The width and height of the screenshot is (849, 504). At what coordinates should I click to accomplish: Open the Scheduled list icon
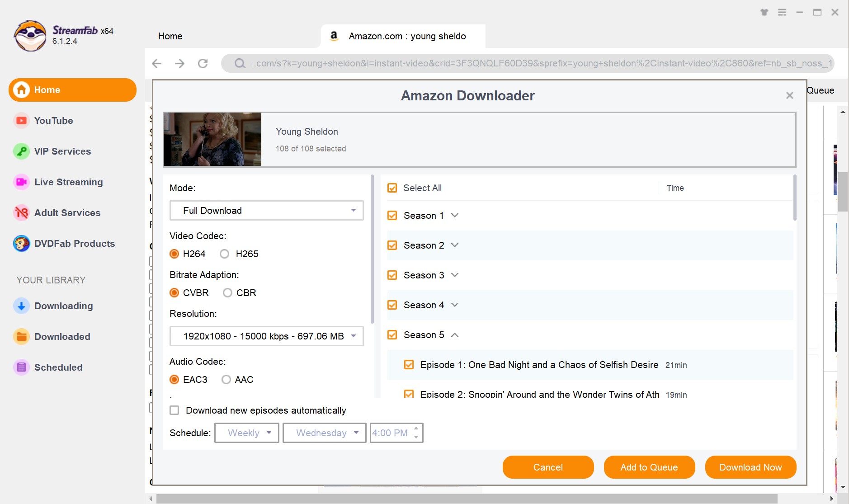[x=21, y=367]
